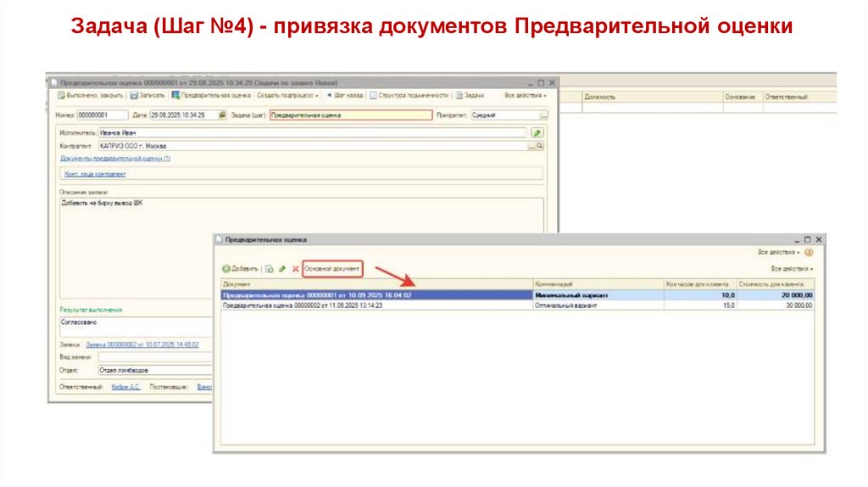
Task: Open the 'Конт. лица контрагент' link
Action: pyautogui.click(x=95, y=174)
